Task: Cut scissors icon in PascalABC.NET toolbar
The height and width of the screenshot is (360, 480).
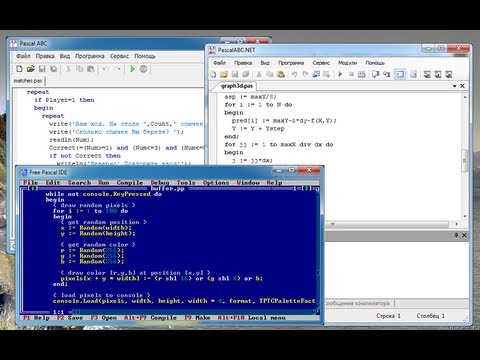Action: pos(259,74)
